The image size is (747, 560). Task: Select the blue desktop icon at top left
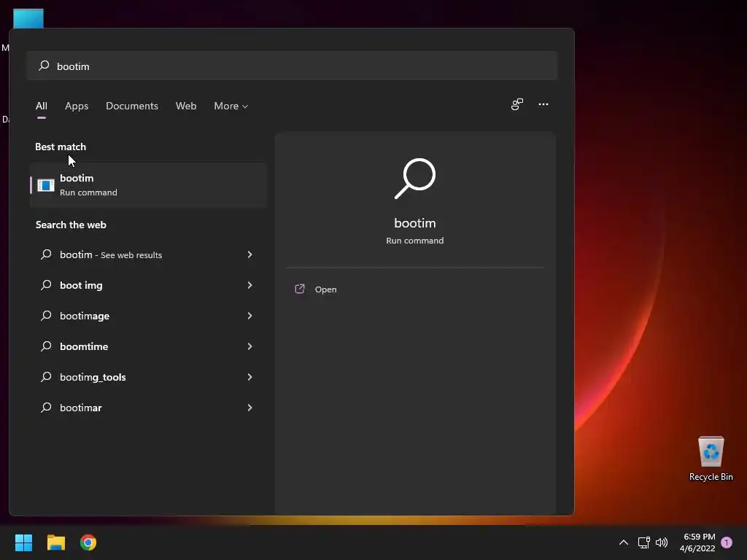pyautogui.click(x=28, y=18)
